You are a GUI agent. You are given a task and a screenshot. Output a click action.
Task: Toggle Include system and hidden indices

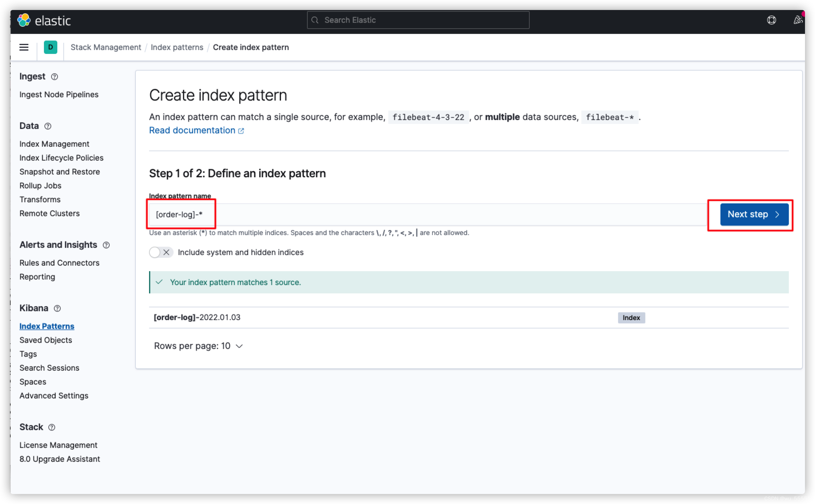(x=161, y=252)
